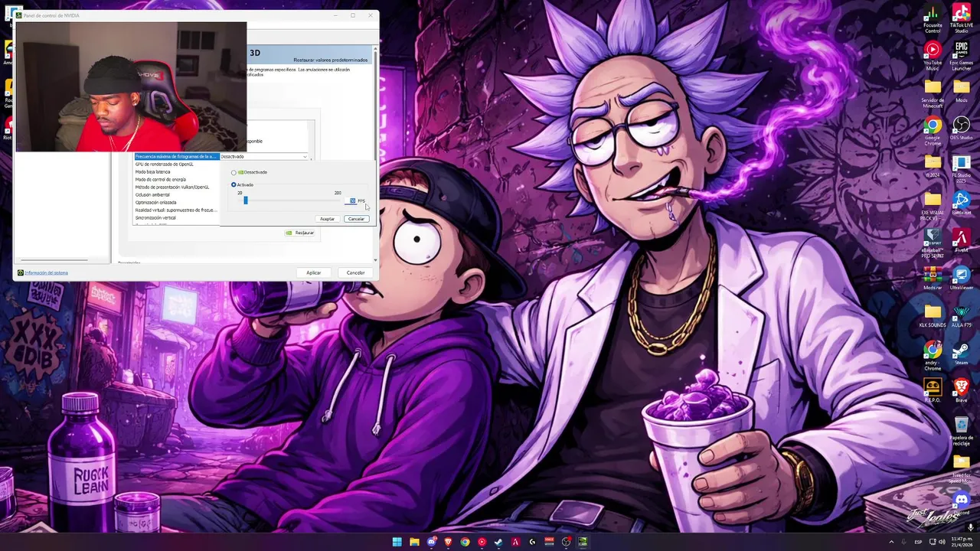Click the NVIDIA icon on taskbar
This screenshot has height=551, width=980.
(583, 542)
